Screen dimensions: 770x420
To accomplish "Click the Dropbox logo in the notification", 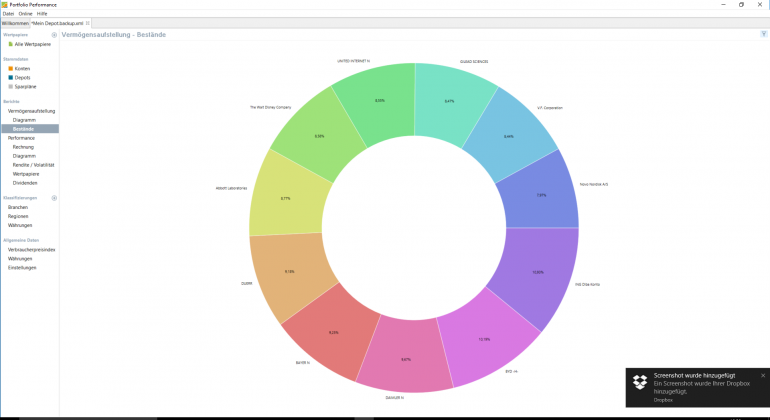I will coord(639,382).
